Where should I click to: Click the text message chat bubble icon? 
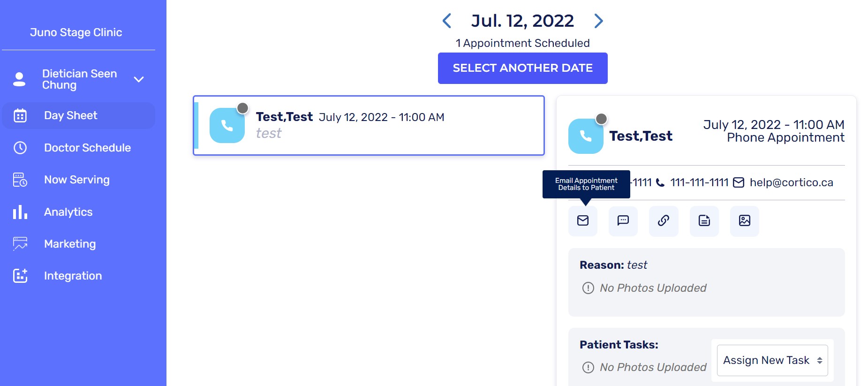click(623, 221)
